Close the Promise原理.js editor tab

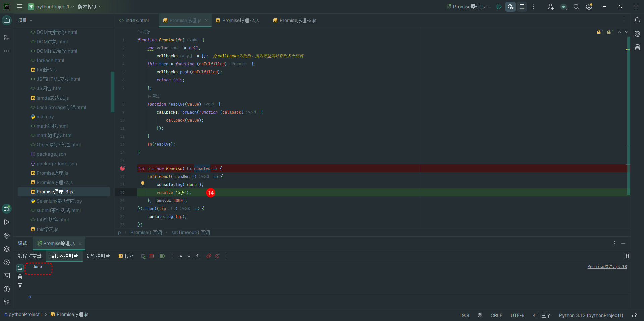coord(206,20)
